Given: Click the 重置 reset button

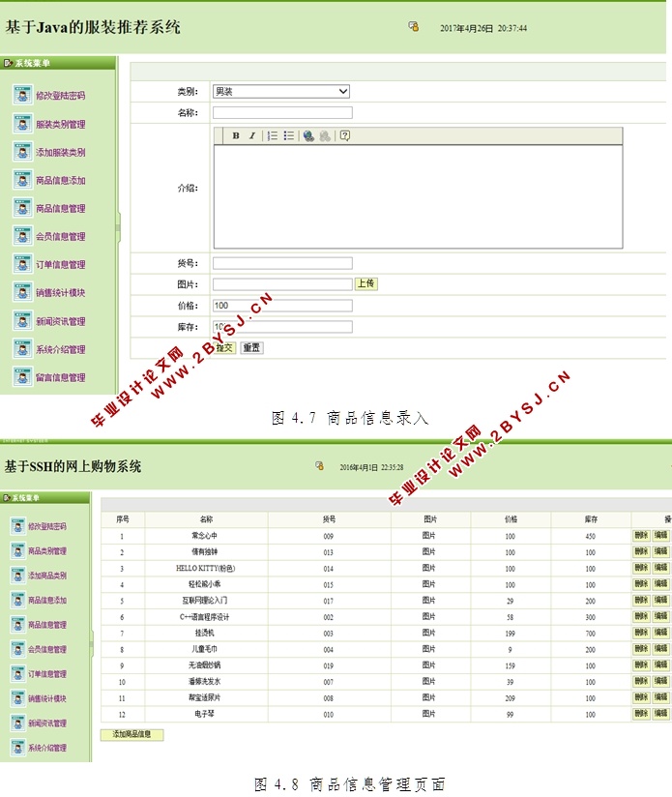Looking at the screenshot, I should [x=251, y=347].
